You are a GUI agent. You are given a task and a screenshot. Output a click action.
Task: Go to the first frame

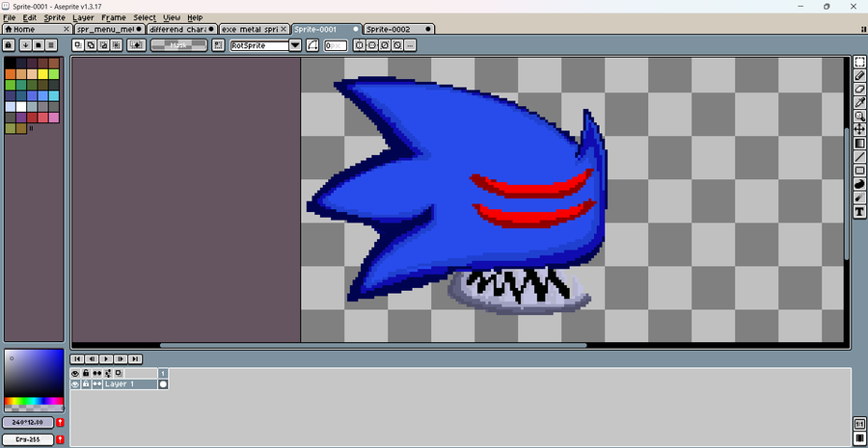(x=77, y=359)
